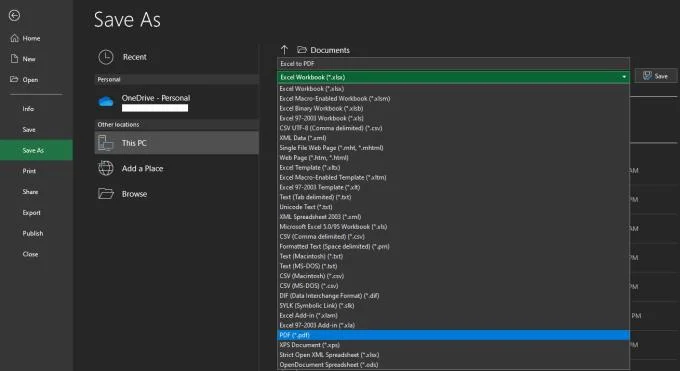Click the Open folder icon
This screenshot has height=371, width=680.
[14, 79]
